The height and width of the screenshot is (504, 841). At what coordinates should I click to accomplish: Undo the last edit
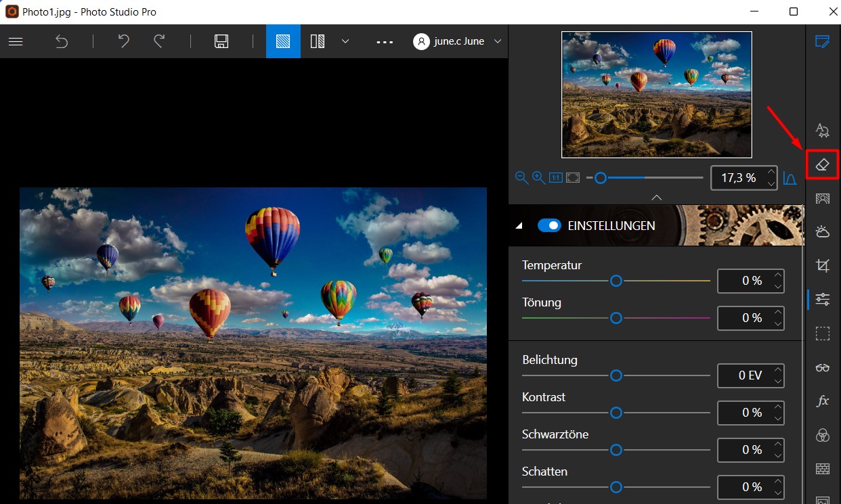point(123,41)
